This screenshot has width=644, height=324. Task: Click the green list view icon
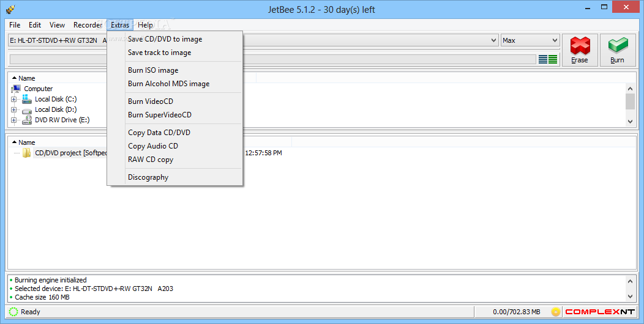(553, 59)
